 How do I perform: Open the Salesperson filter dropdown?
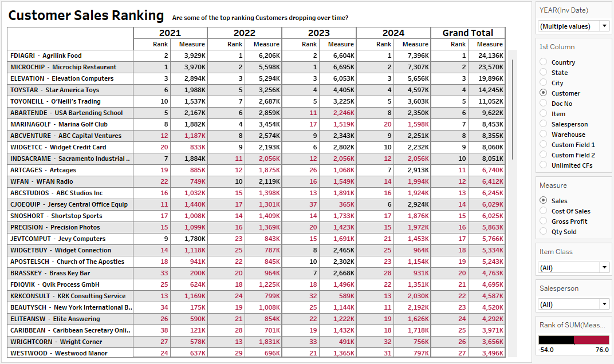coord(574,304)
